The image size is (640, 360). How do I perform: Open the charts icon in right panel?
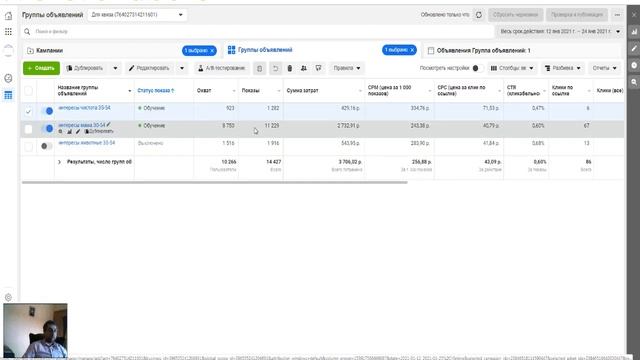pyautogui.click(x=634, y=31)
